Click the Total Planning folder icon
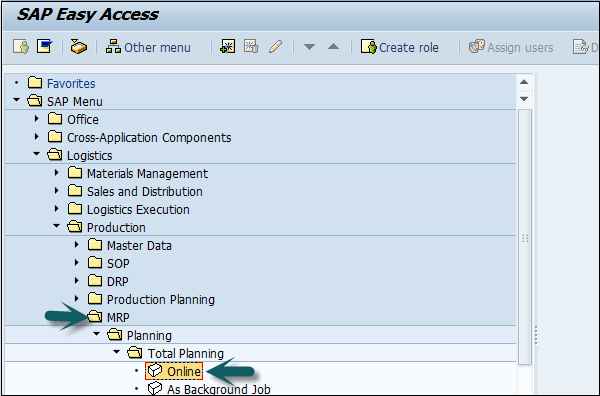The width and height of the screenshot is (600, 396). click(x=135, y=353)
